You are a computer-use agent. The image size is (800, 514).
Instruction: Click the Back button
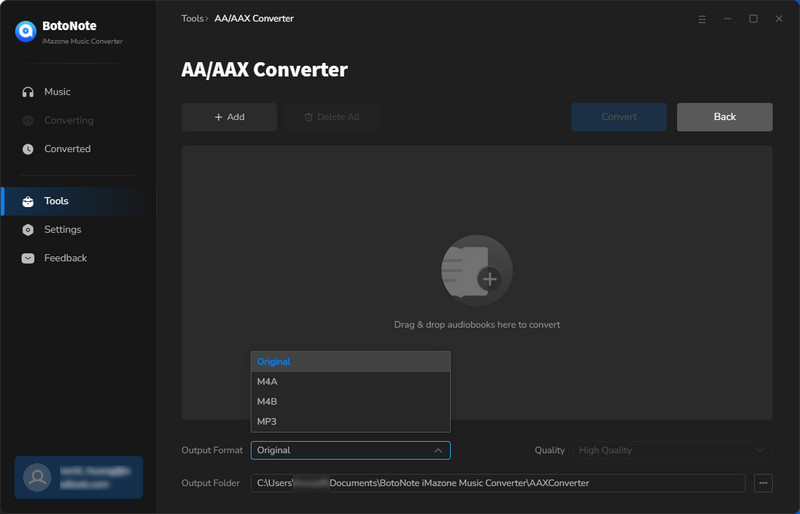pos(724,117)
